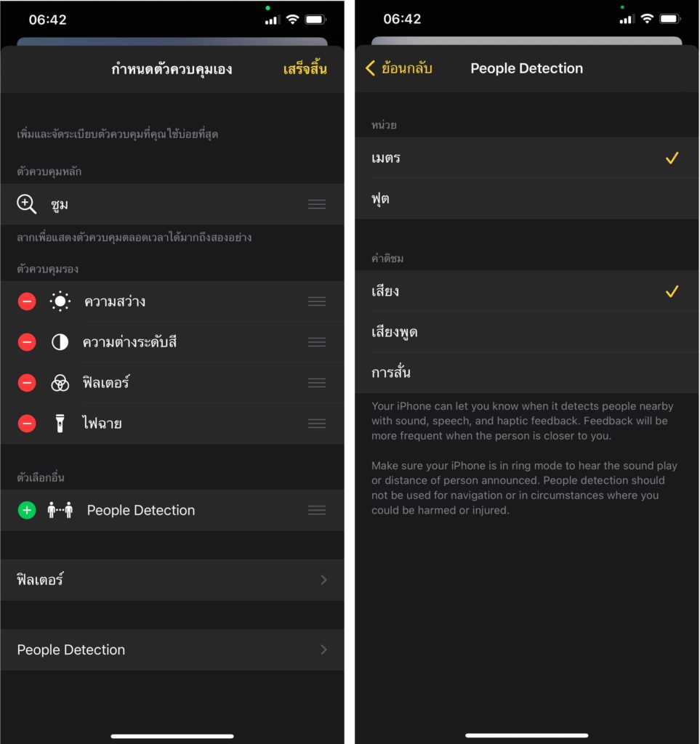Tap the ย้อนกลับ back text link
Image resolution: width=700 pixels, height=744 pixels.
[x=407, y=68]
